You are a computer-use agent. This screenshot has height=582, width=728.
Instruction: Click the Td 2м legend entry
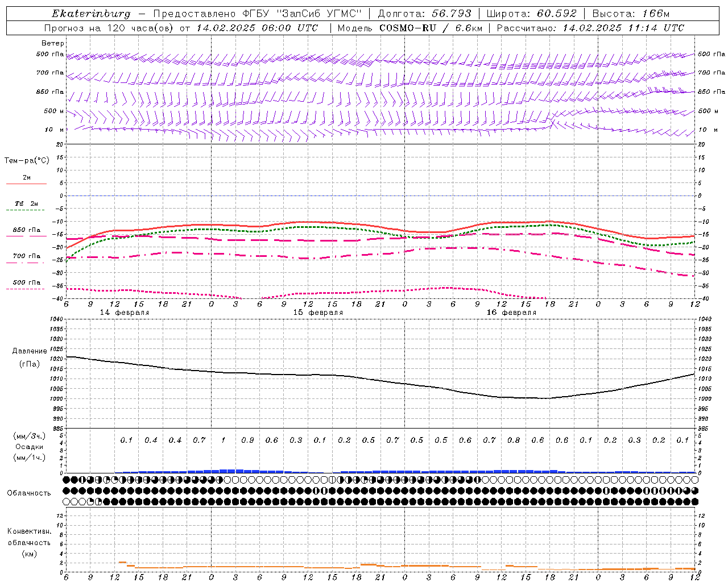[x=26, y=203]
